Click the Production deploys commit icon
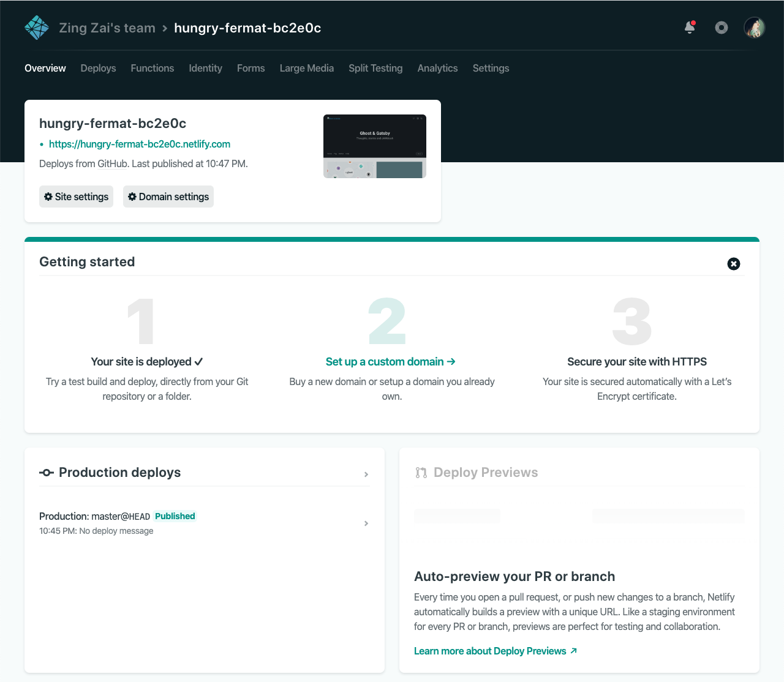This screenshot has height=682, width=784. point(47,473)
